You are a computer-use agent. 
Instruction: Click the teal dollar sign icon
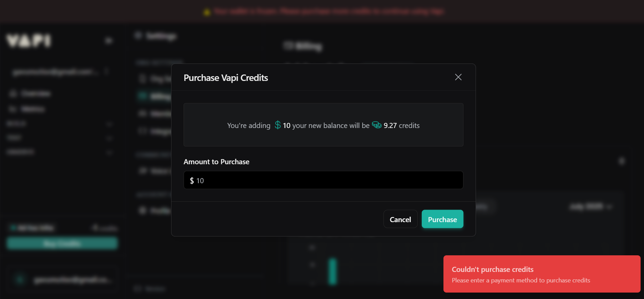(x=277, y=125)
